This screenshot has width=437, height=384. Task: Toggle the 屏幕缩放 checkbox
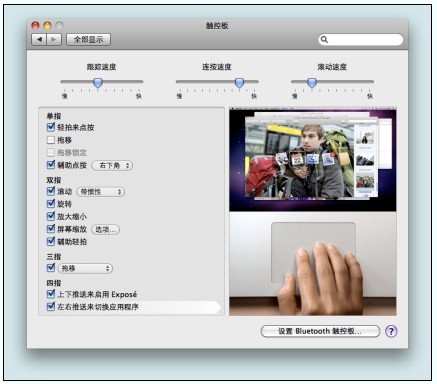[x=51, y=229]
